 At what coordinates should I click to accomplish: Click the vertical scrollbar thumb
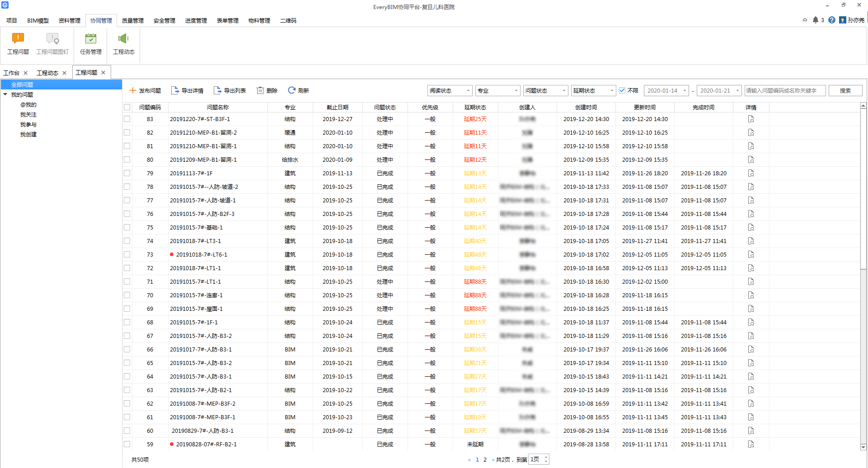863,188
